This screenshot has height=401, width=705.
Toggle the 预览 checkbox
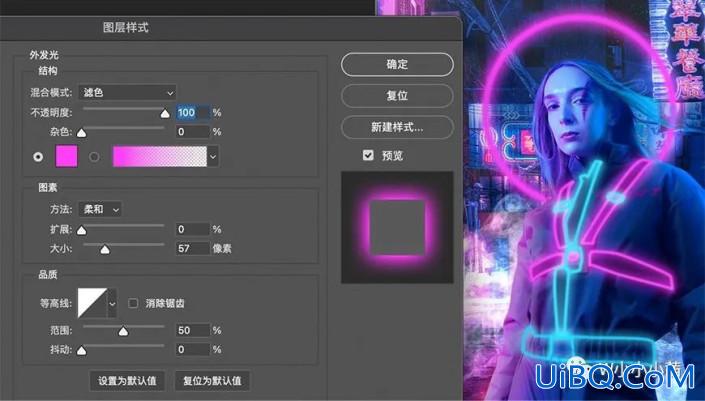click(368, 155)
